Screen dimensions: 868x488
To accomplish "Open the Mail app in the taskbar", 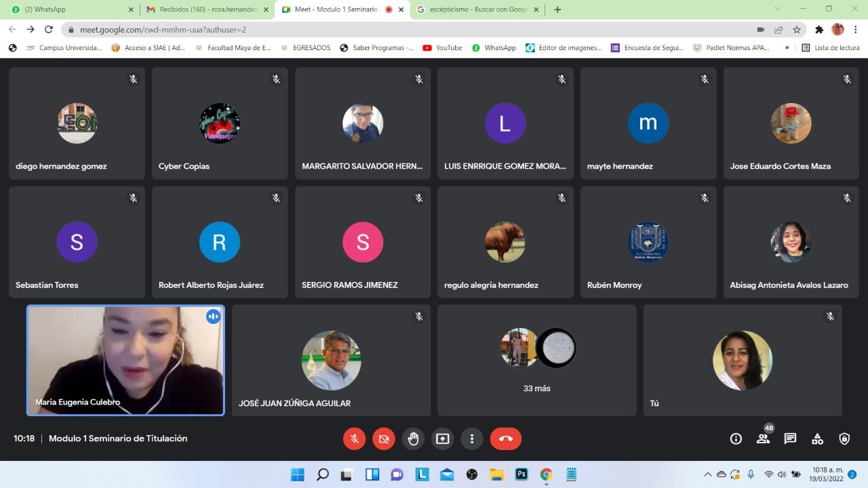I will click(x=447, y=474).
